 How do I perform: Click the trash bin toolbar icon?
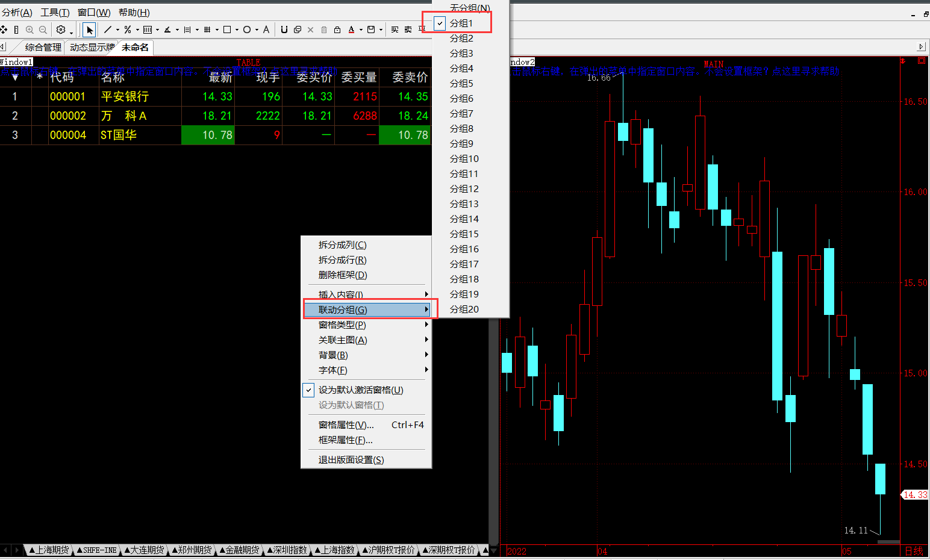[x=324, y=30]
